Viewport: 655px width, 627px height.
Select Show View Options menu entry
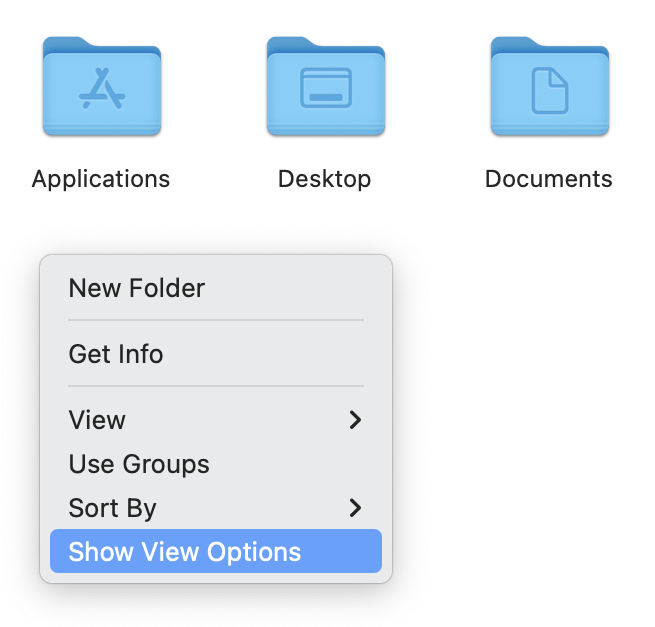click(216, 551)
